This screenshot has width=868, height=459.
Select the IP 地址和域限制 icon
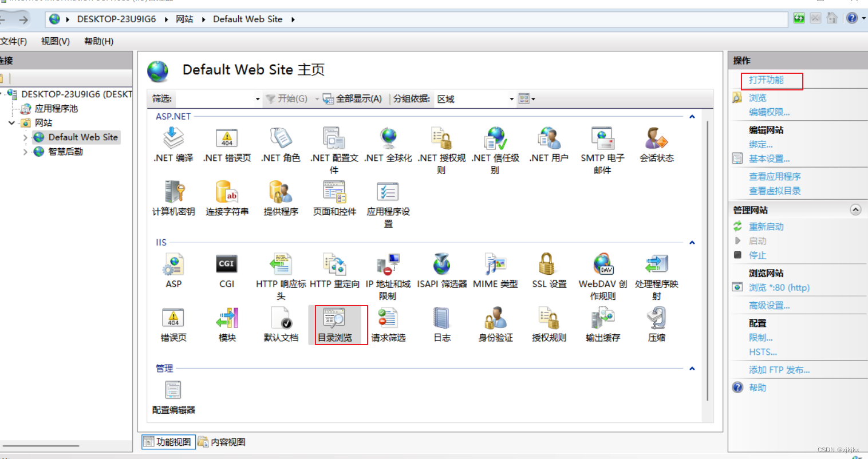pos(388,264)
